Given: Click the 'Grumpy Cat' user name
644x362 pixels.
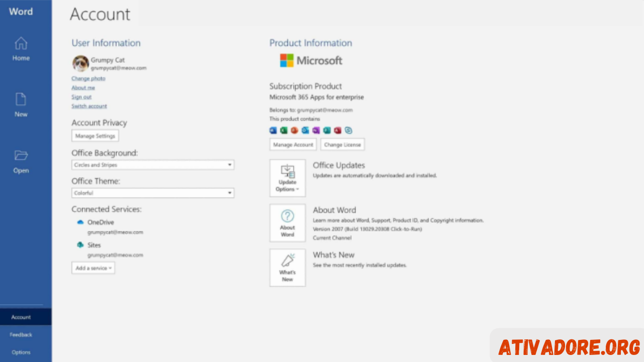Looking at the screenshot, I should (108, 60).
